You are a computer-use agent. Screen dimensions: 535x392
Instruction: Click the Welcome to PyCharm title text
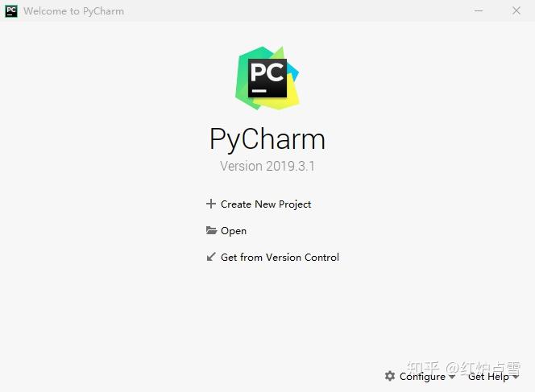click(x=73, y=11)
